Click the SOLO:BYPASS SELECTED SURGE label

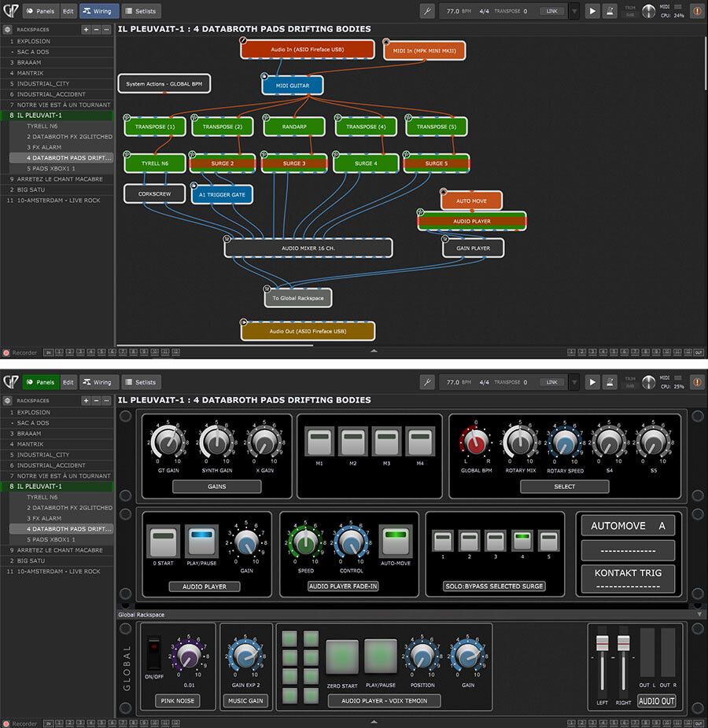tap(494, 586)
